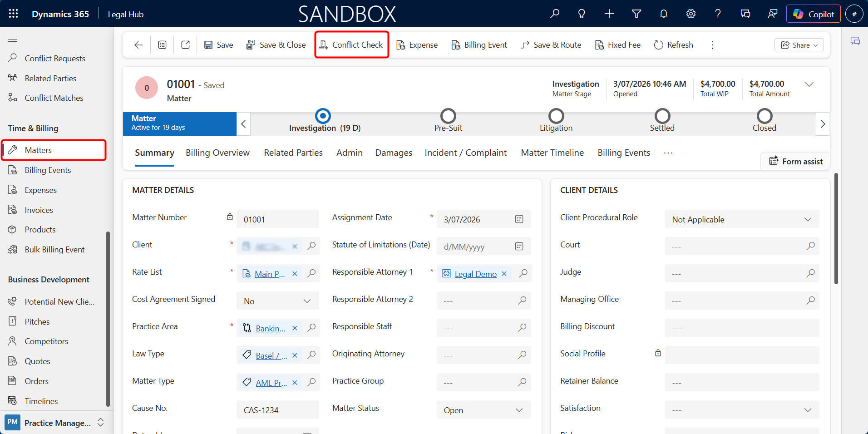This screenshot has height=434, width=868.
Task: Open Satisfaction dropdown
Action: (742, 410)
